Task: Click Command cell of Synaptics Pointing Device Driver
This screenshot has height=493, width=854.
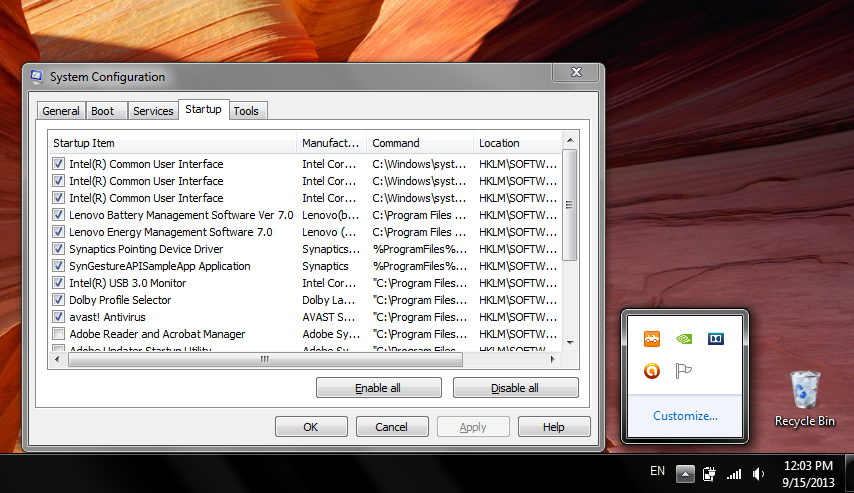Action: (x=419, y=249)
